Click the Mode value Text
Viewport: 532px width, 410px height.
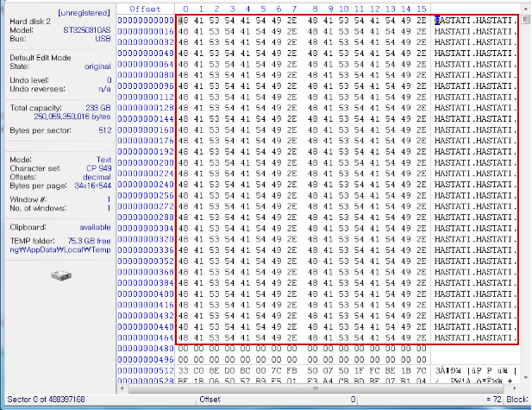[x=103, y=160]
